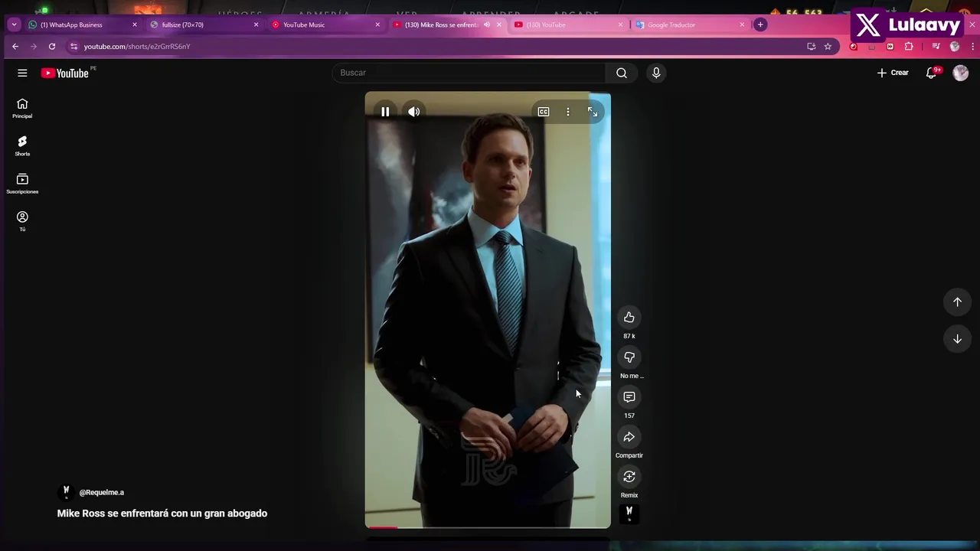Screen dimensions: 980x551
Task: Expand the Short to fullscreen
Action: pyautogui.click(x=593, y=112)
